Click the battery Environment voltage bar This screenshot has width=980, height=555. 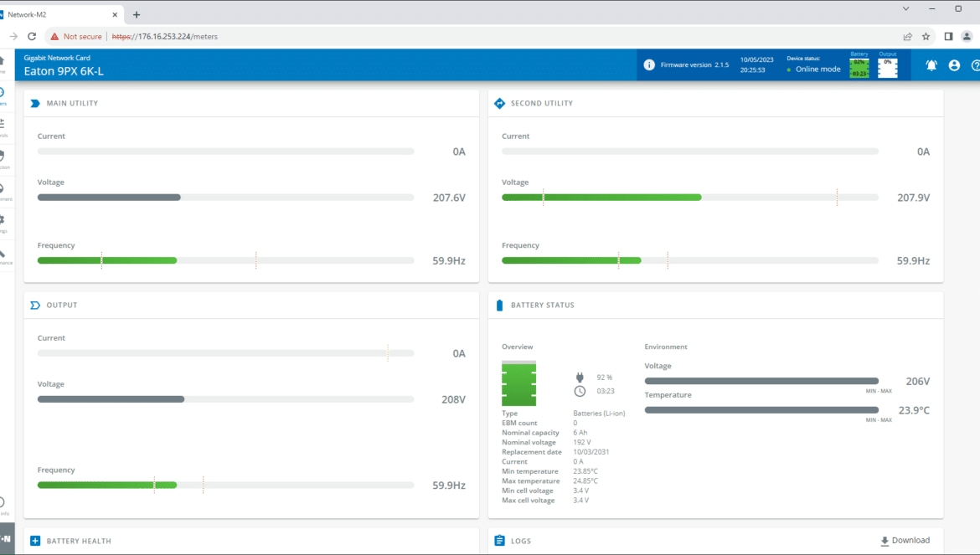click(761, 381)
